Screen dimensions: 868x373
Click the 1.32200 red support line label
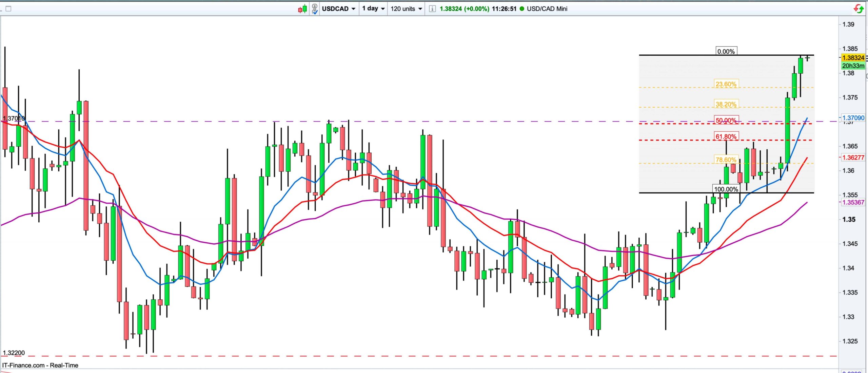pos(14,353)
